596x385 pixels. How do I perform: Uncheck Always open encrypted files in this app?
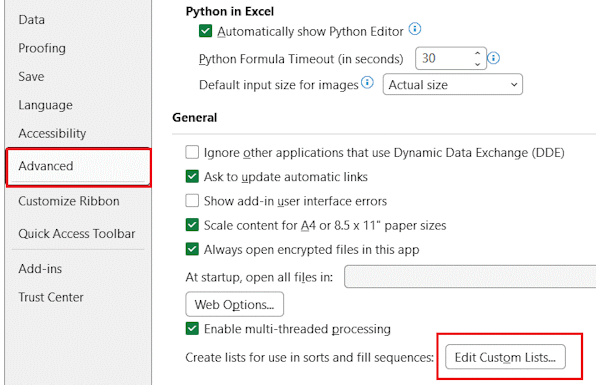(x=192, y=249)
